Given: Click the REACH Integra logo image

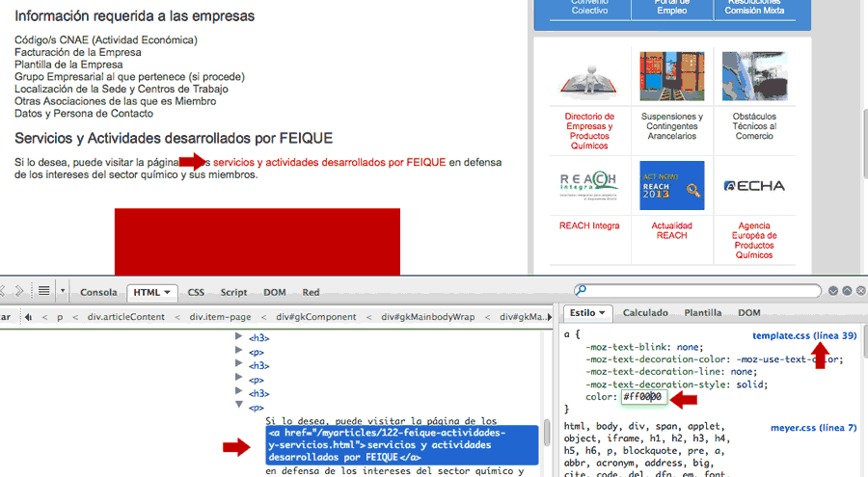Looking at the screenshot, I should point(588,185).
